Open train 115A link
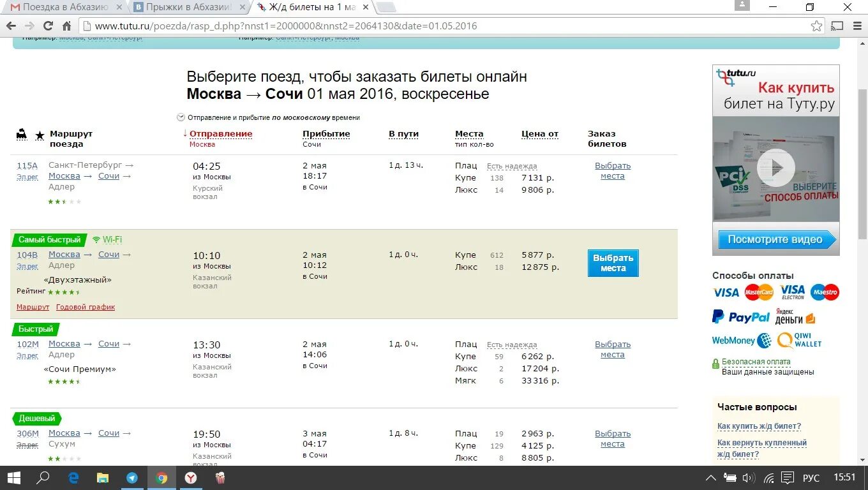This screenshot has width=868, height=490. [27, 165]
